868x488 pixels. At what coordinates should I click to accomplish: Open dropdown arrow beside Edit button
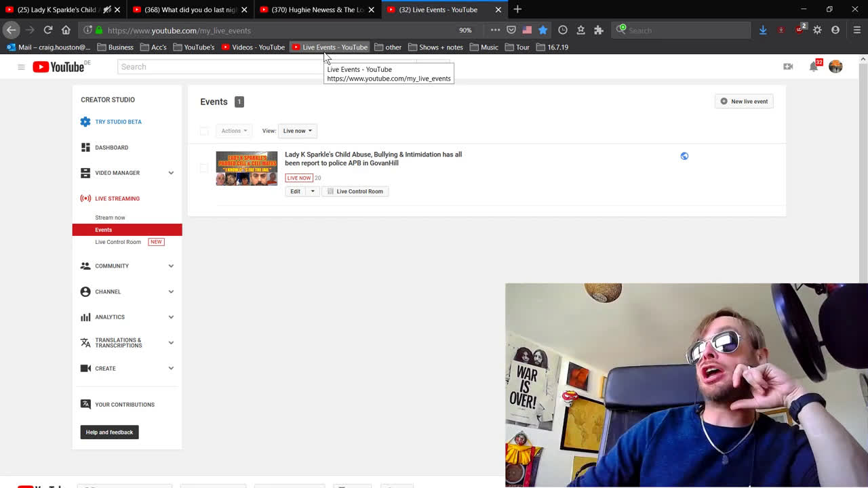(x=313, y=192)
